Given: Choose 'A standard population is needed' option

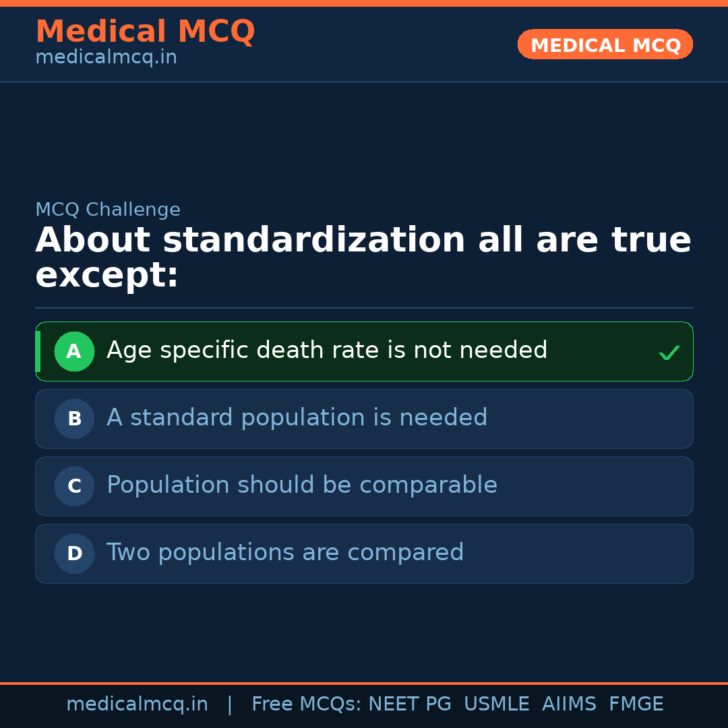Looking at the screenshot, I should pos(297,418).
